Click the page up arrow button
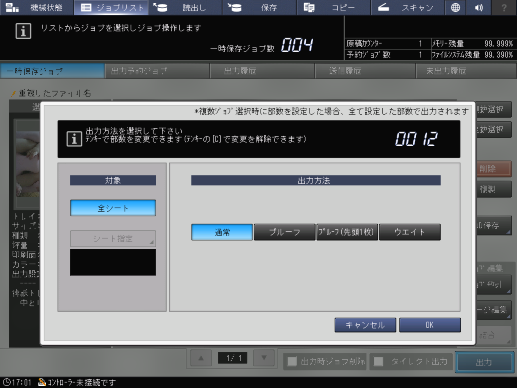This screenshot has height=388, width=517. point(201,358)
